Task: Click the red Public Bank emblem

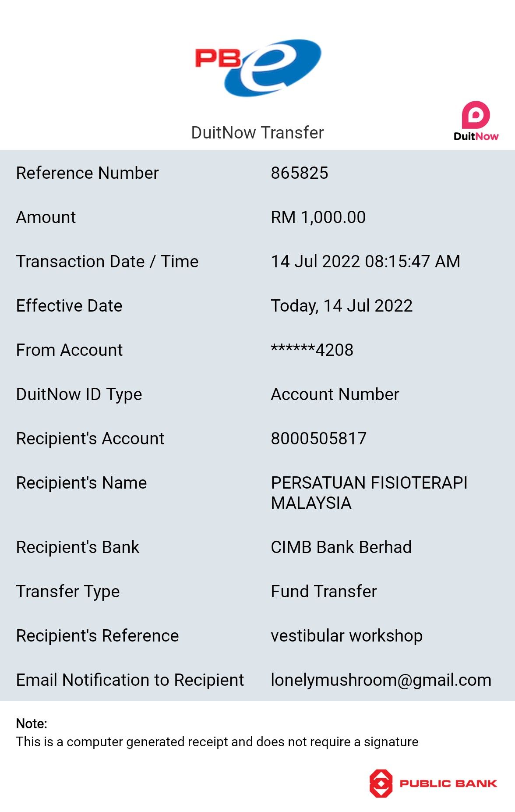Action: pos(381,783)
